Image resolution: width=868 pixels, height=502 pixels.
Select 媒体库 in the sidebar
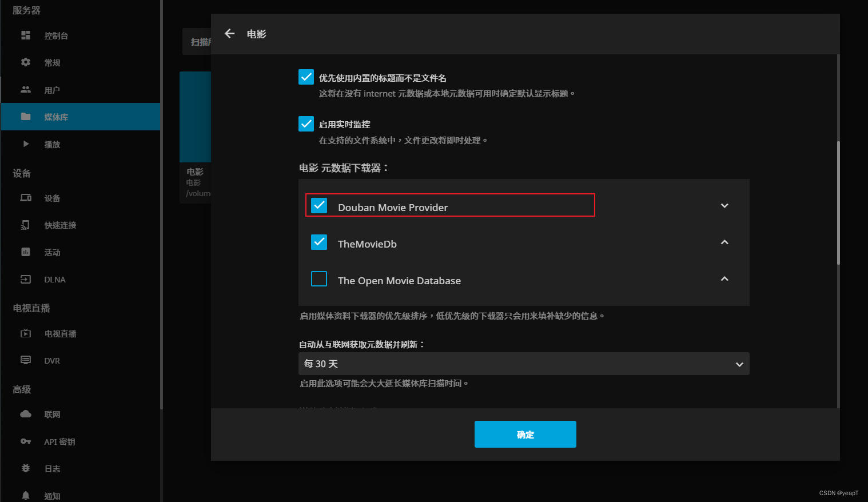(81, 117)
